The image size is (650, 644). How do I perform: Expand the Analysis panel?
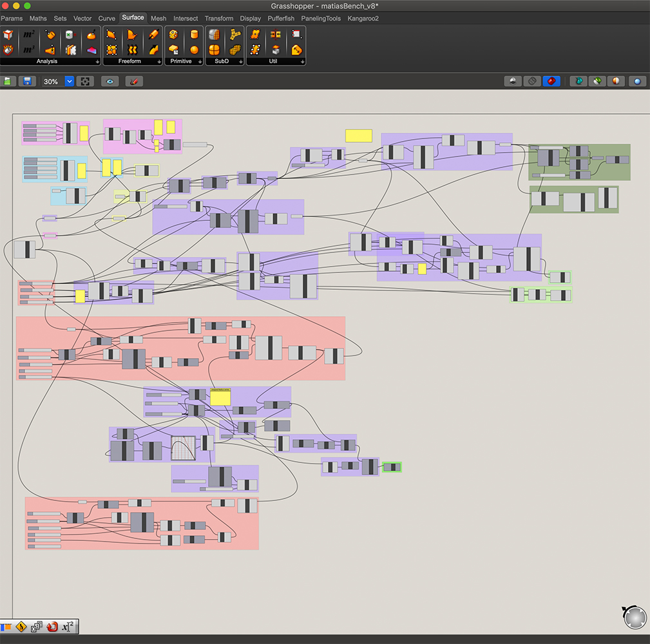click(97, 62)
